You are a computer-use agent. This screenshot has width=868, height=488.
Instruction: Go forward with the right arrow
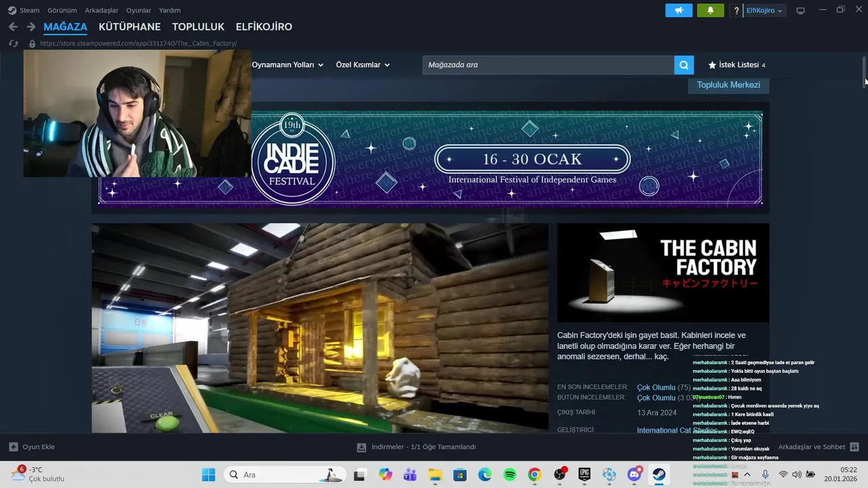pyautogui.click(x=31, y=26)
